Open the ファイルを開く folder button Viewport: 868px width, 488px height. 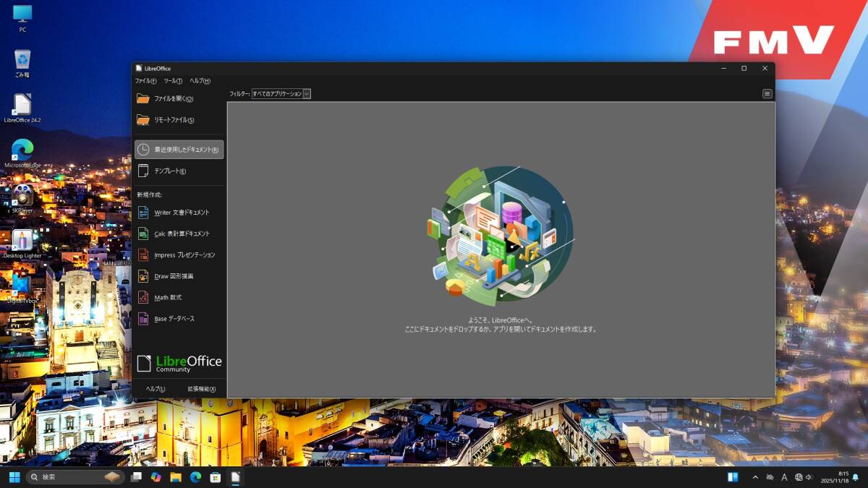(x=173, y=98)
